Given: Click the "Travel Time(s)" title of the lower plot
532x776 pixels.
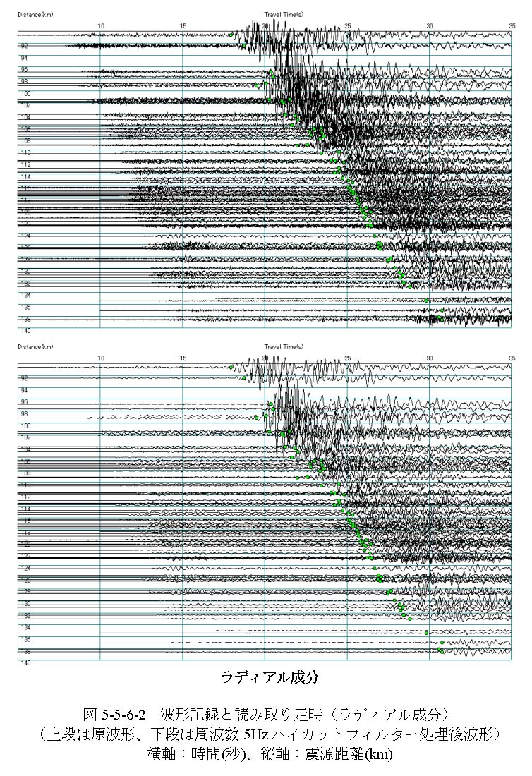Looking at the screenshot, I should [x=284, y=347].
